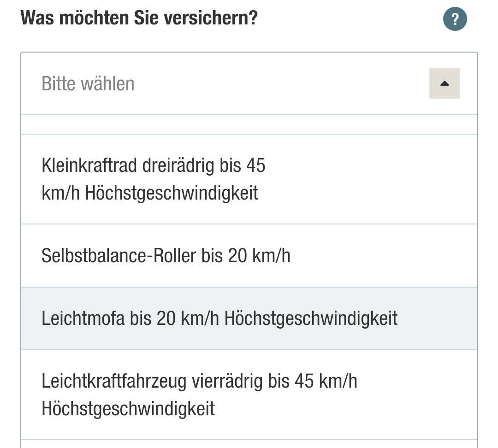Click the question mark help icon
Viewport: 498px width, 448px height.
[x=455, y=19]
